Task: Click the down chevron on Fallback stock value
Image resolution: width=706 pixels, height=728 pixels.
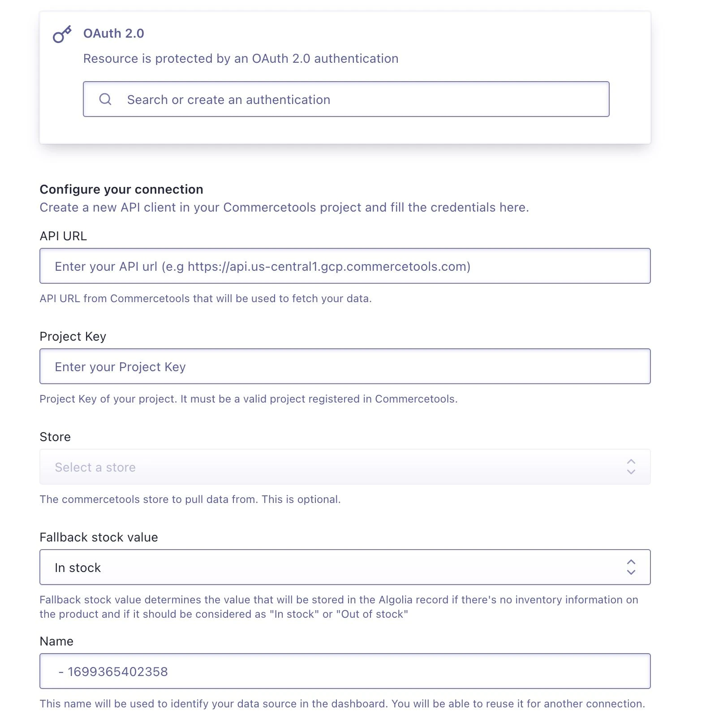Action: tap(631, 572)
